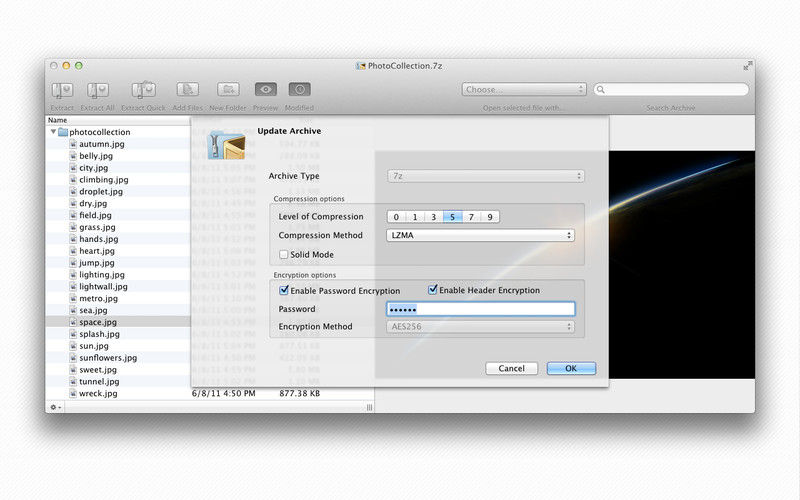Select field.jpg in file list
Image resolution: width=800 pixels, height=500 pixels.
click(95, 215)
